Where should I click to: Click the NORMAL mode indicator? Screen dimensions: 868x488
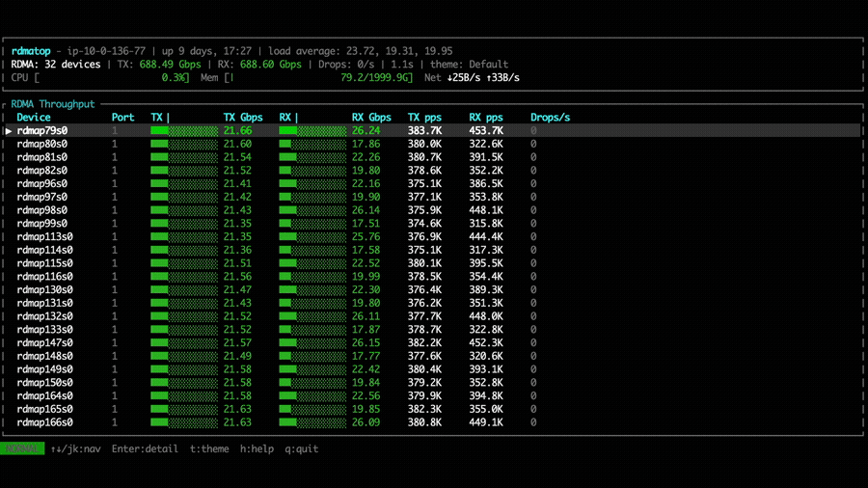[22, 448]
